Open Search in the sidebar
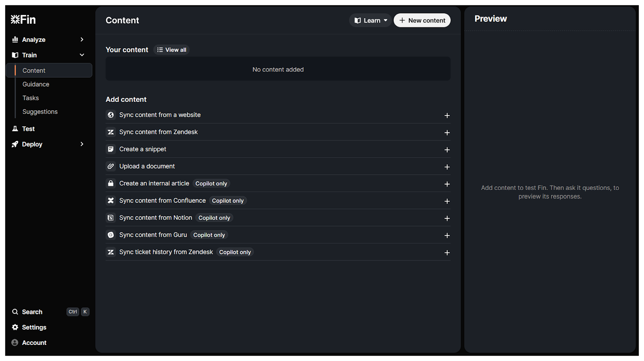Viewport: 644px width, 361px height. pos(32,312)
